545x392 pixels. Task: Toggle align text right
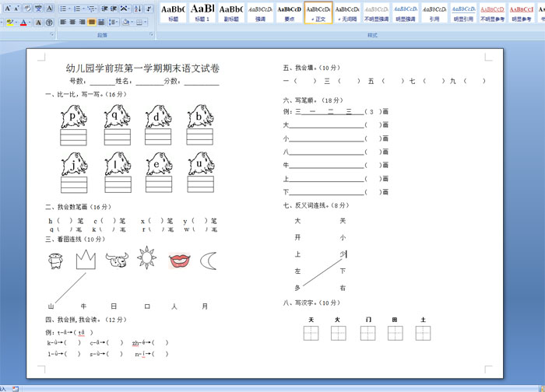82,23
